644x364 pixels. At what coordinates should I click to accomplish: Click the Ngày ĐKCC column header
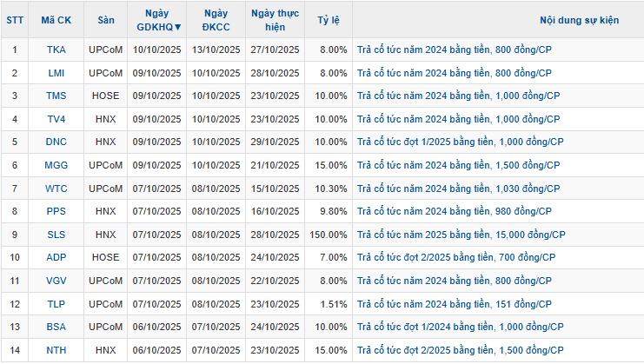click(x=216, y=20)
